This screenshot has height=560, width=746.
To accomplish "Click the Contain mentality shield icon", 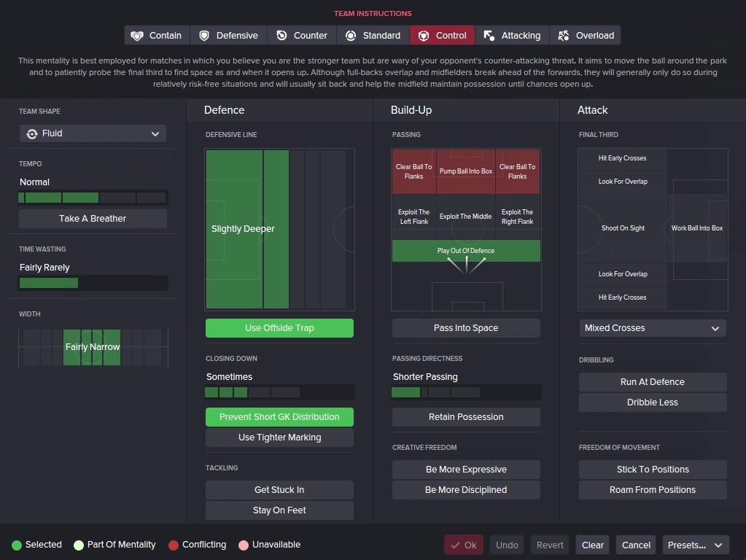I will [137, 36].
